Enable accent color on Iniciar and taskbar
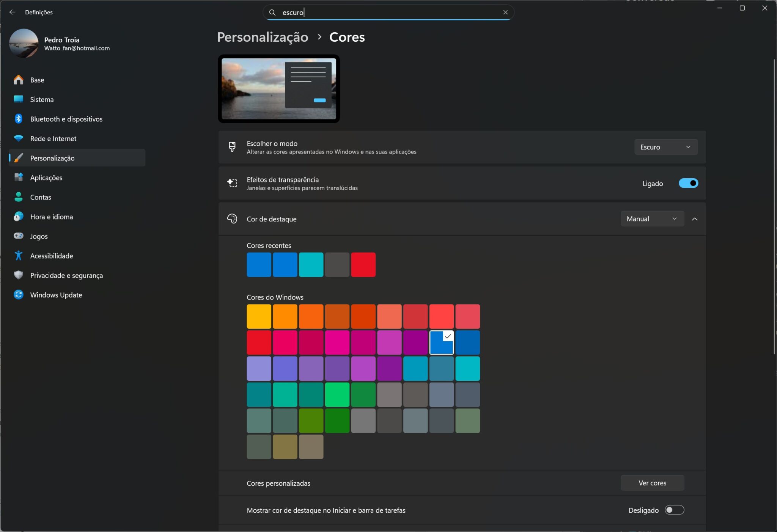Image resolution: width=777 pixels, height=532 pixels. click(x=674, y=510)
